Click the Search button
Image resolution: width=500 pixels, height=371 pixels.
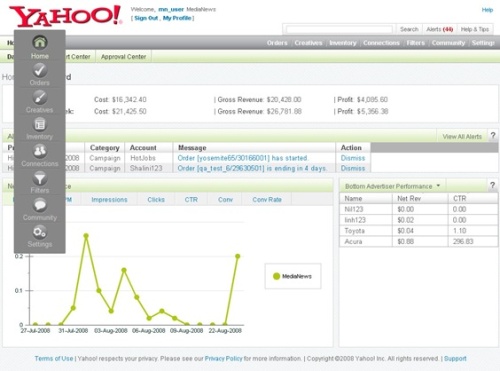[409, 29]
